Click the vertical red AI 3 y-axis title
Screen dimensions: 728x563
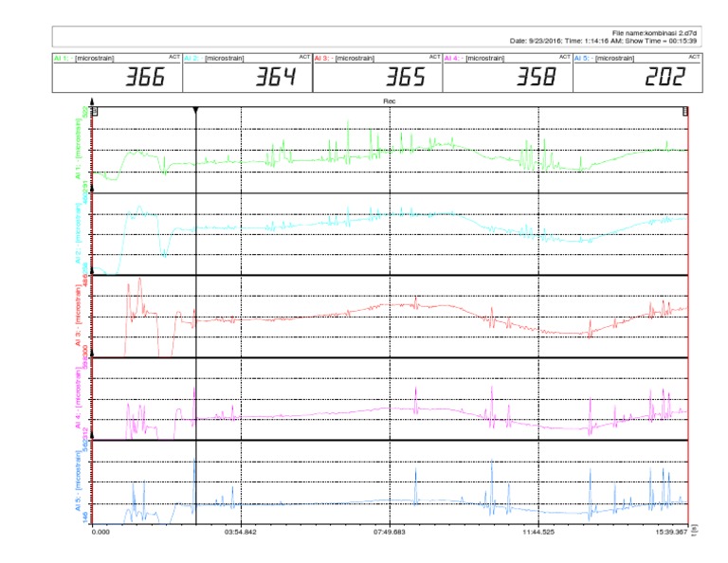[x=78, y=316]
